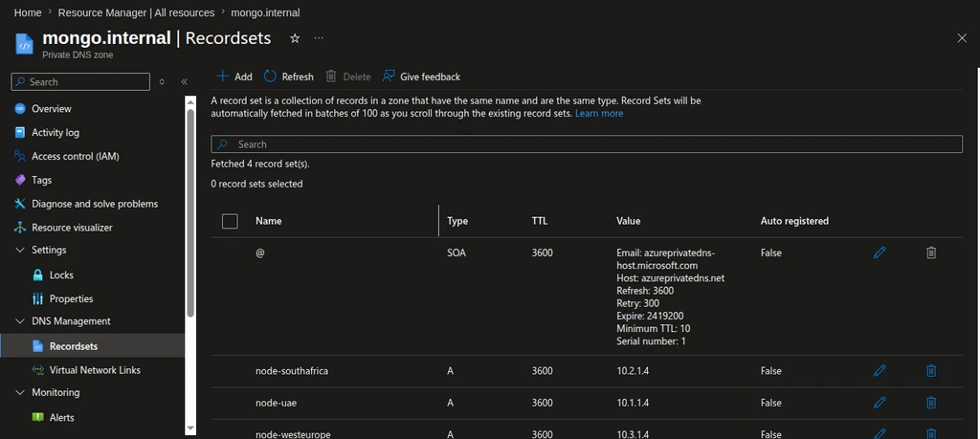Click the Overview icon in the sidebar
Screen dimensions: 980x439
click(x=20, y=109)
